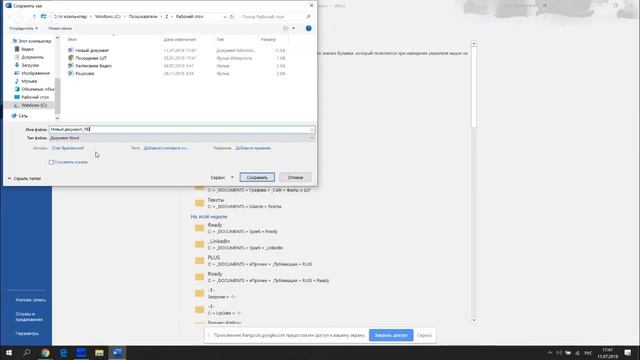This screenshot has width=640, height=360.
Task: Select Windows (C:) drive in navigation pane
Action: click(x=34, y=105)
